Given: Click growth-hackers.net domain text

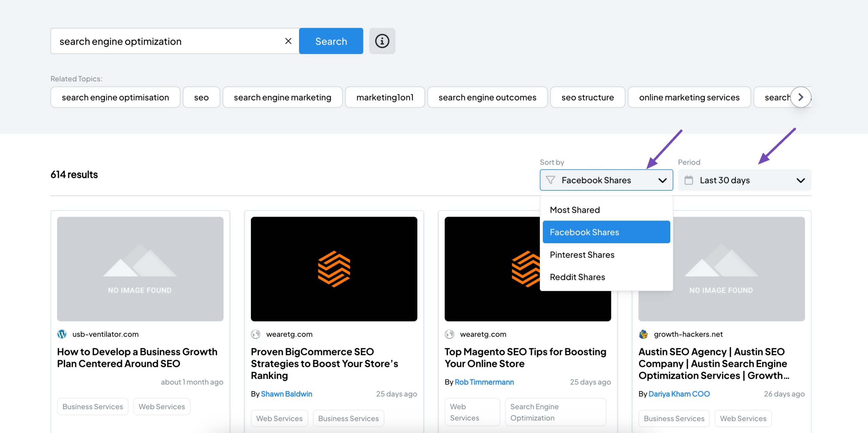Looking at the screenshot, I should 688,334.
